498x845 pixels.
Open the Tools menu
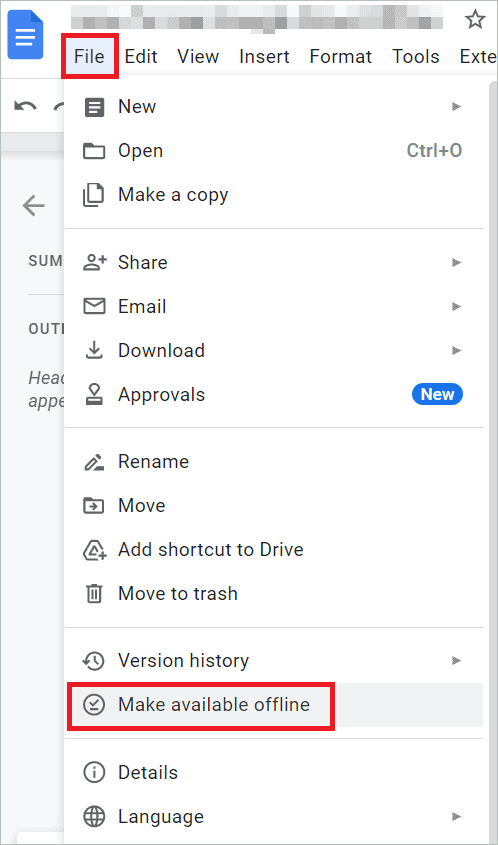[x=416, y=57]
